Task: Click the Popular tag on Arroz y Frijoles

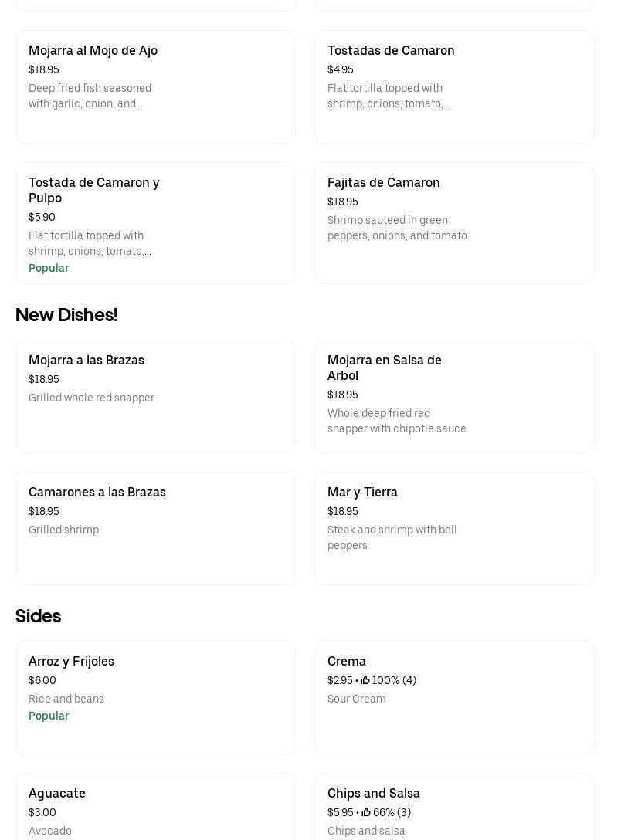Action: [49, 716]
